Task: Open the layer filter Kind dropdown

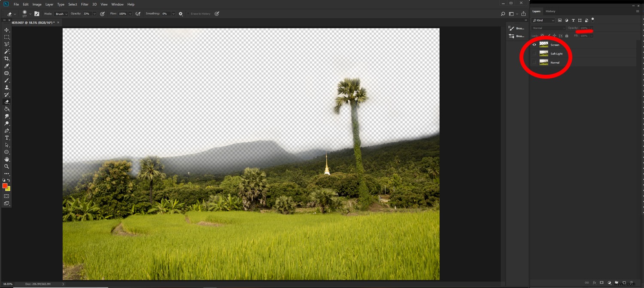Action: (543, 20)
